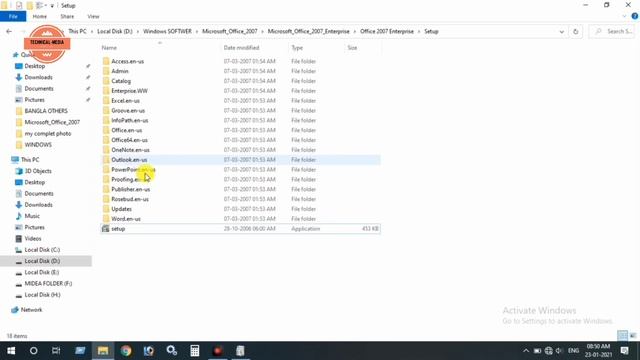Open Quick Access Toolbar customize dropdown
This screenshot has height=360, width=640.
52,6
